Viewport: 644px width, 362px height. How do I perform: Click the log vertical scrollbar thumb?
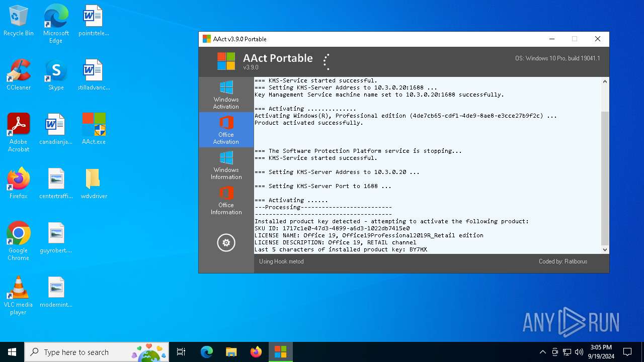[605, 177]
